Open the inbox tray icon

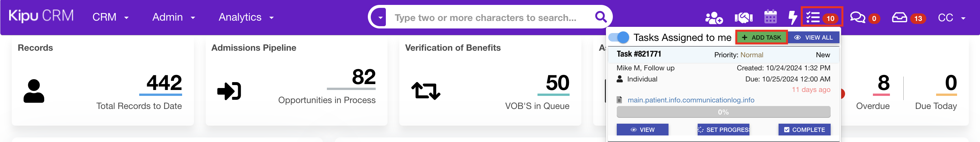(899, 17)
